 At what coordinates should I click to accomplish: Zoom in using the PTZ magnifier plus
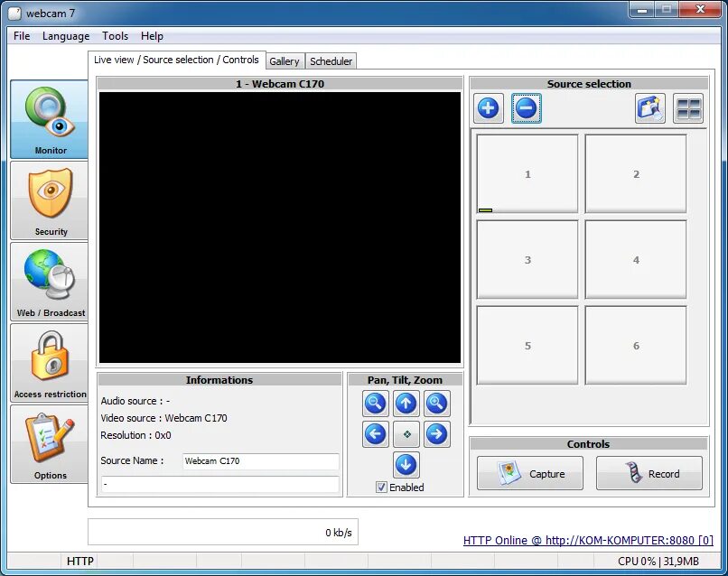click(436, 404)
